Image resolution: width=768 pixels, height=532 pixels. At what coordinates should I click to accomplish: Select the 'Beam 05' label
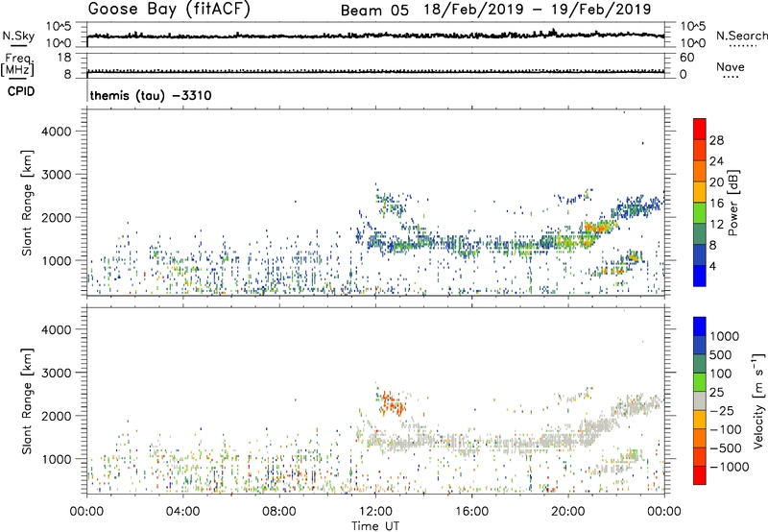tap(374, 11)
